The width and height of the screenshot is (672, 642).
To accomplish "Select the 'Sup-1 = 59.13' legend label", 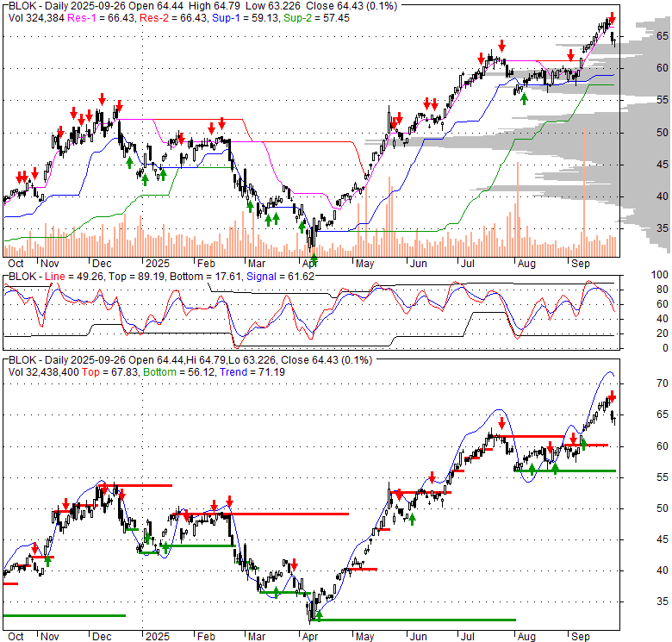I will tap(246, 18).
